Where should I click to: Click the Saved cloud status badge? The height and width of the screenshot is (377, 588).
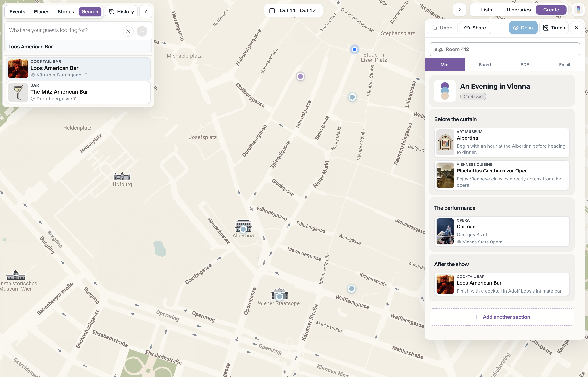point(473,96)
